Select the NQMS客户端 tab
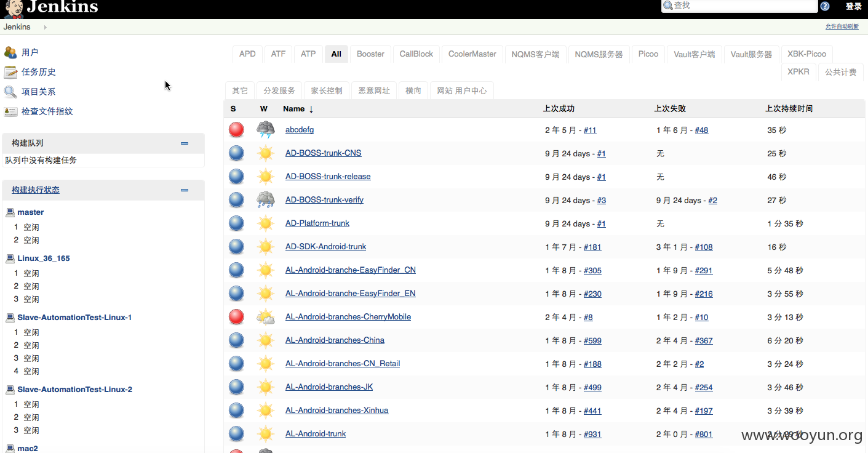Screen dimensions: 868x453 (535, 54)
